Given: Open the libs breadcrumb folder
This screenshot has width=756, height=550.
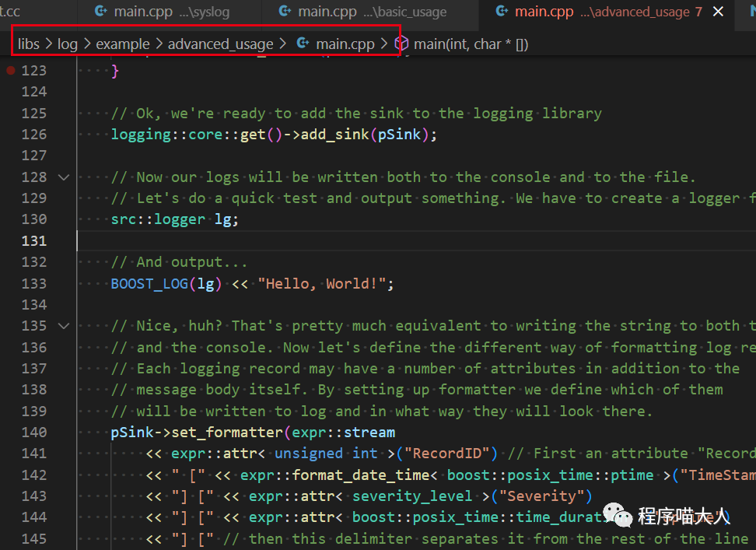Looking at the screenshot, I should (x=28, y=44).
